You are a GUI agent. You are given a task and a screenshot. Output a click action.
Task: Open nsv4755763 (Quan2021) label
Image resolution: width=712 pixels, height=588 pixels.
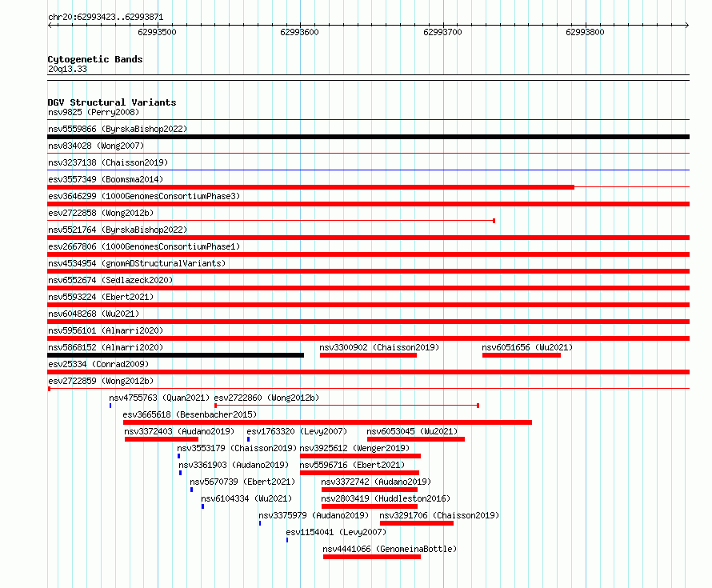pyautogui.click(x=159, y=398)
